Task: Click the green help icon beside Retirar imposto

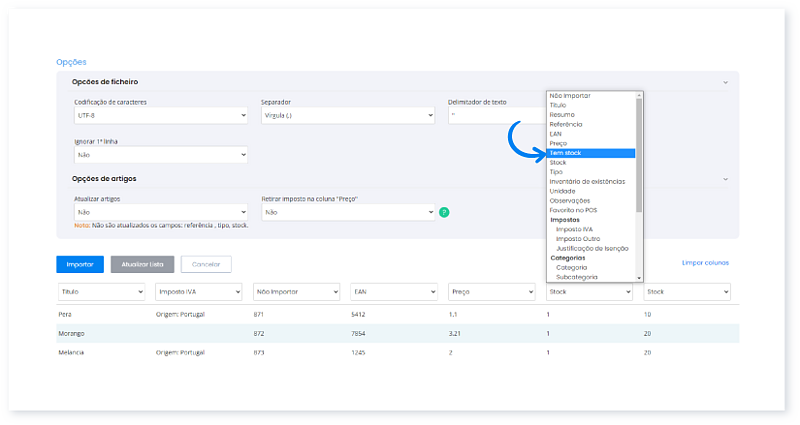Action: coord(444,212)
